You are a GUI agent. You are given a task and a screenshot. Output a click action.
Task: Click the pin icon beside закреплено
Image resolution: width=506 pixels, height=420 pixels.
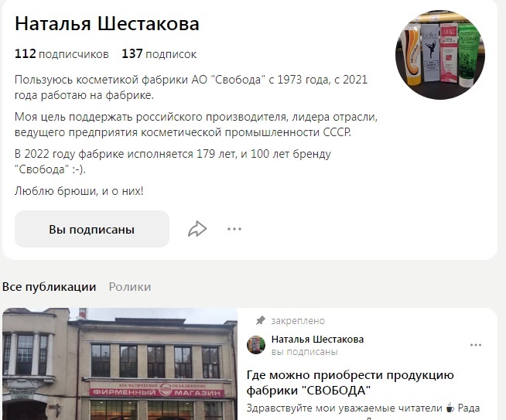(x=261, y=321)
